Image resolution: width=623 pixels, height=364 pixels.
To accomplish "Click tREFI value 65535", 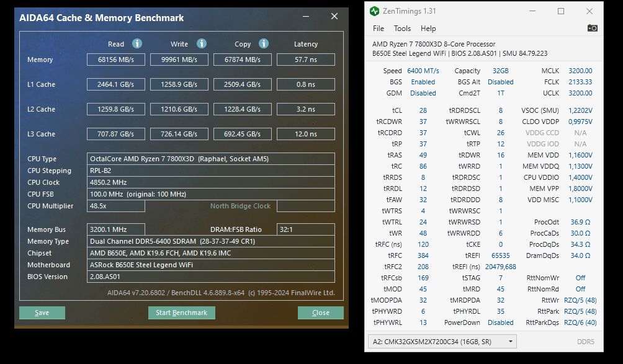I will tap(501, 255).
